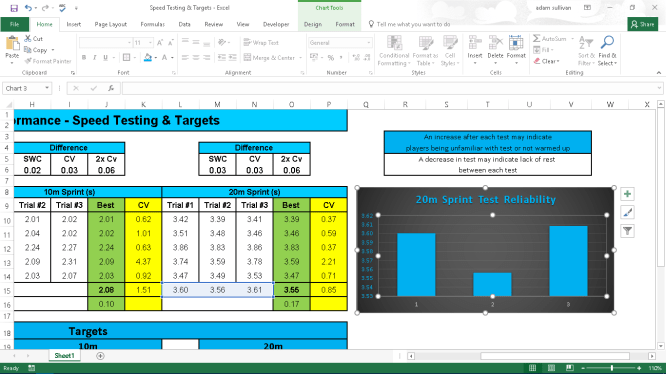
Task: Switch to the Data tab
Action: [x=184, y=24]
